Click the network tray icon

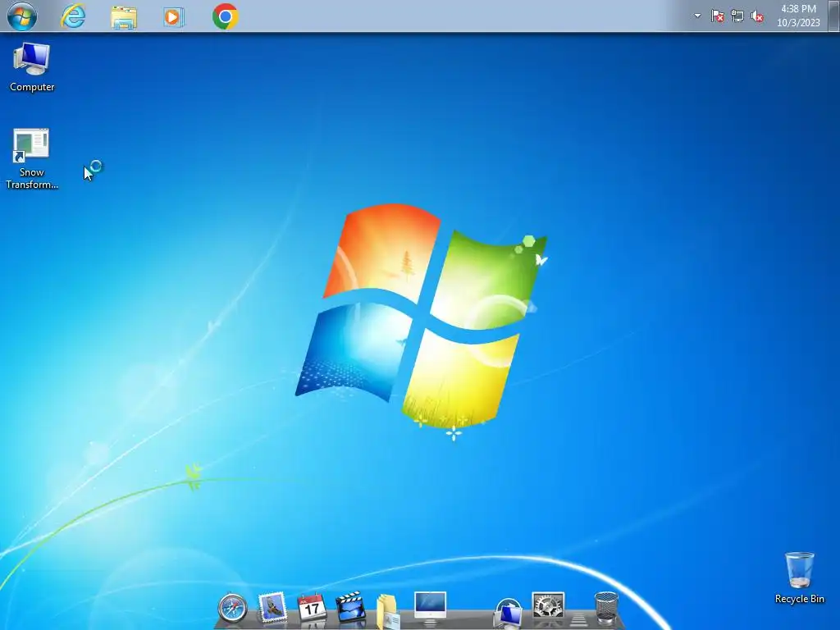pyautogui.click(x=737, y=16)
